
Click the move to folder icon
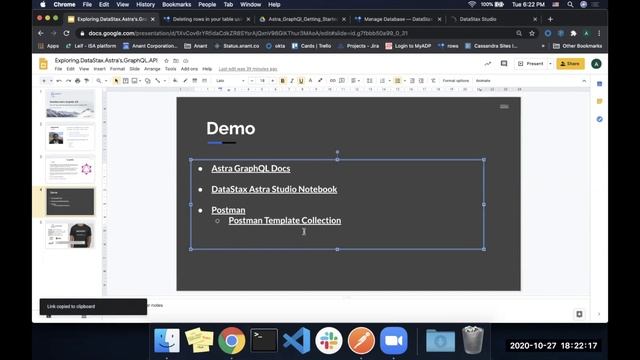tap(176, 60)
